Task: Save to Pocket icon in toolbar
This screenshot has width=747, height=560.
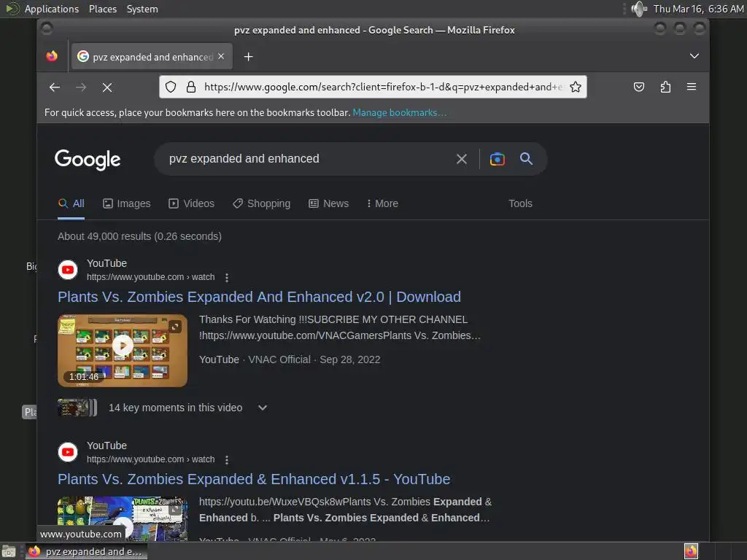Action: [x=639, y=87]
